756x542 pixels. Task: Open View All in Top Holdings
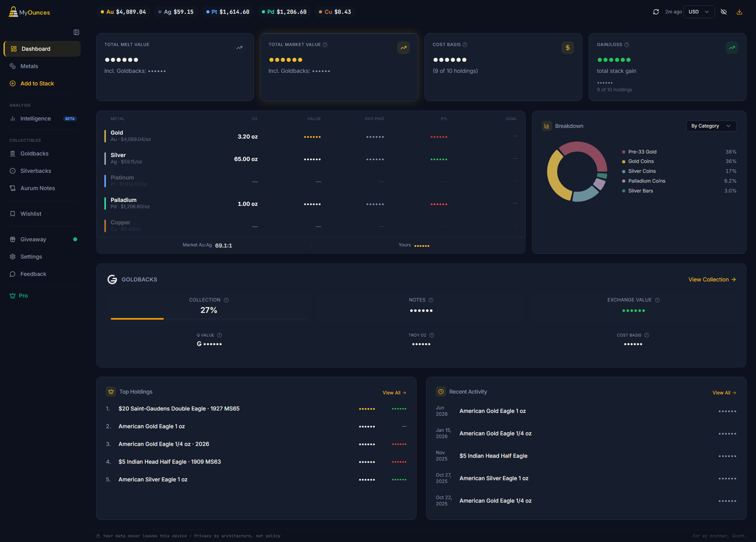point(395,393)
